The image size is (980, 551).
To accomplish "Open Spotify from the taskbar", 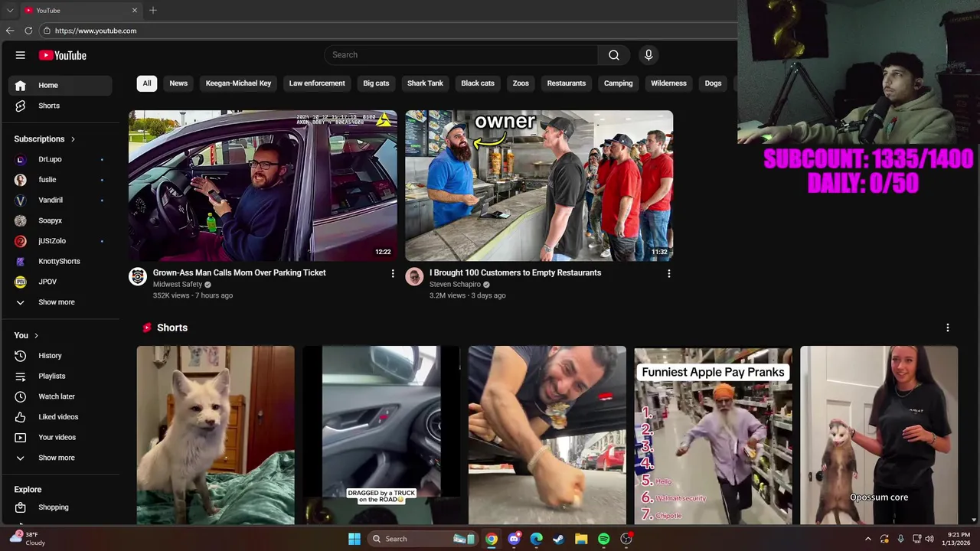I will click(x=603, y=539).
